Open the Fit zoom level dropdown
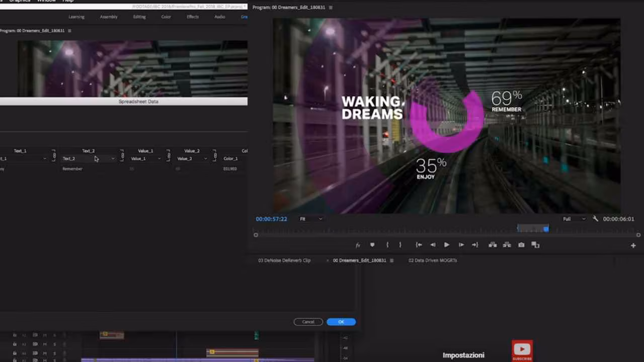 tap(311, 219)
